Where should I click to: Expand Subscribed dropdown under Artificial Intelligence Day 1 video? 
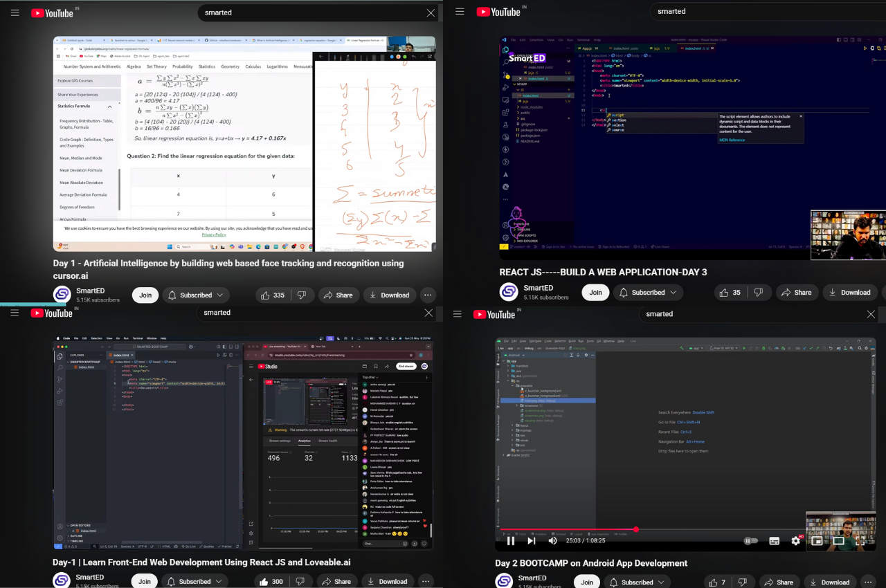pos(195,295)
